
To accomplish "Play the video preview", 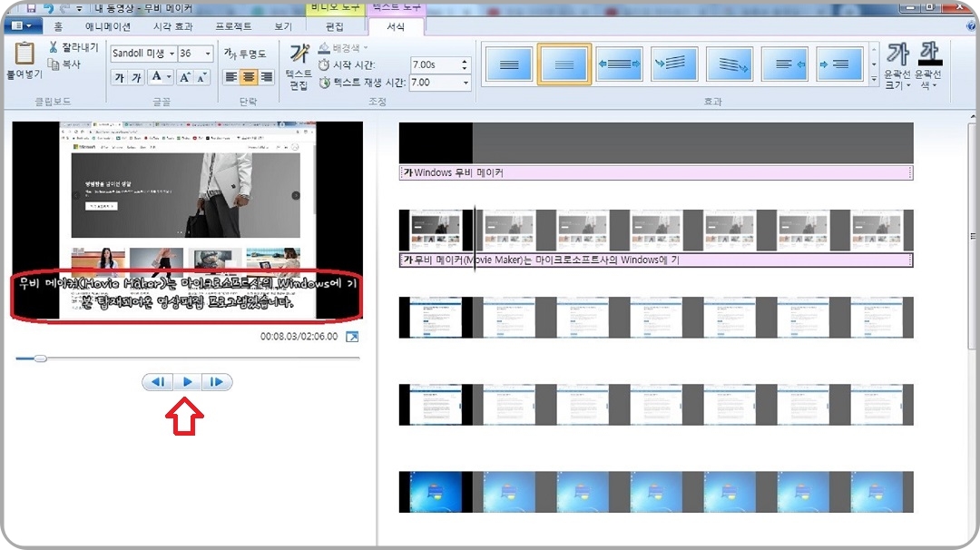I will 188,382.
